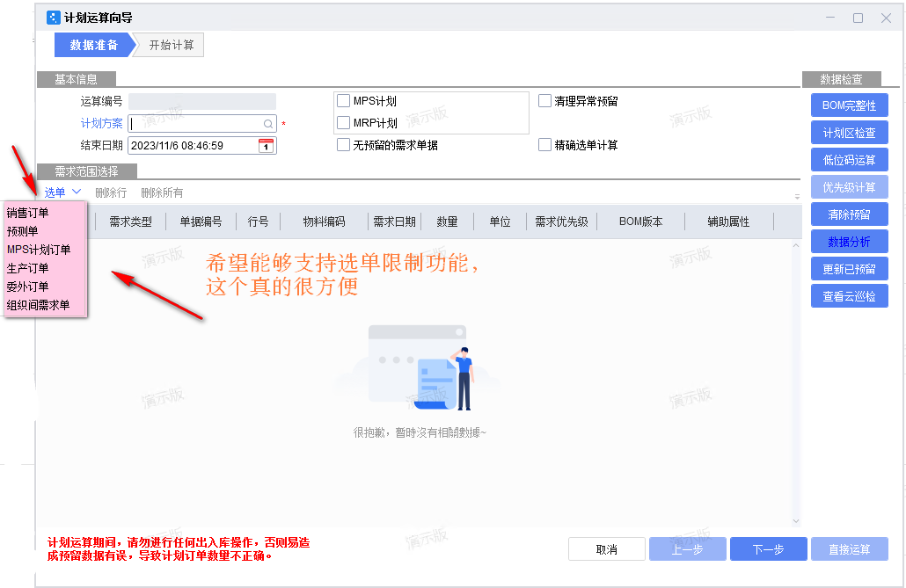
Task: Maximize the planning wizard window
Action: coord(858,18)
